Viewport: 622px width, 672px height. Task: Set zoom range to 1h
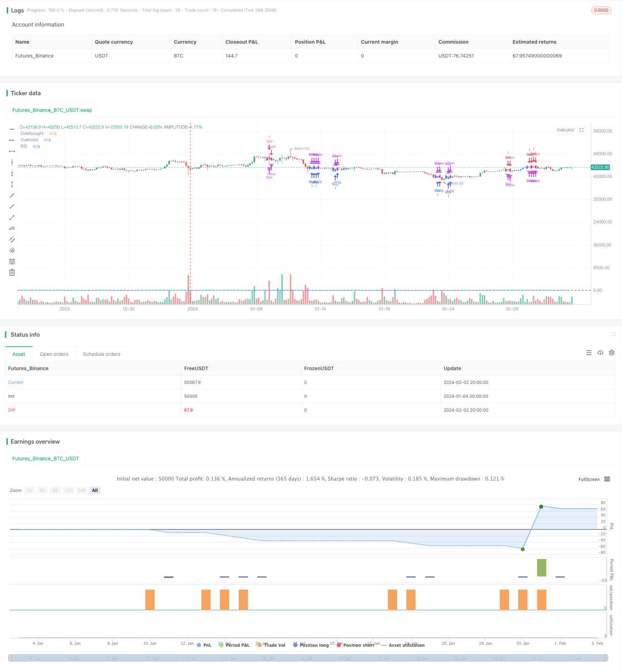[x=29, y=490]
